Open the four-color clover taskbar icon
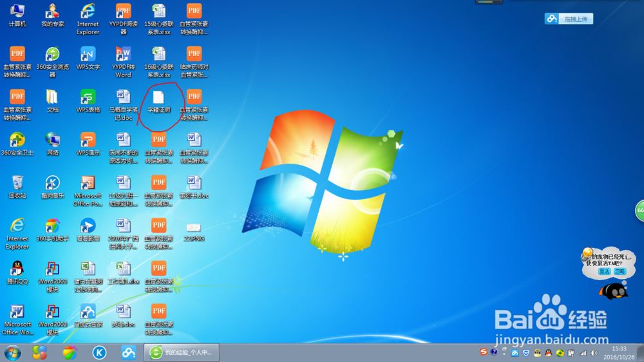This screenshot has width=644, height=362. coord(40,352)
